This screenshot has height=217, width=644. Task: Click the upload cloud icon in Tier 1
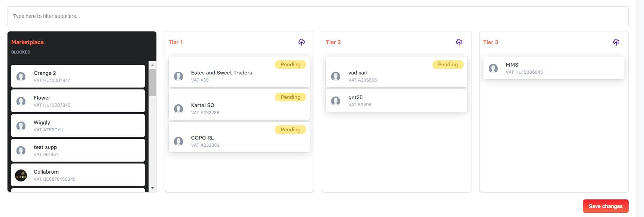click(x=301, y=42)
